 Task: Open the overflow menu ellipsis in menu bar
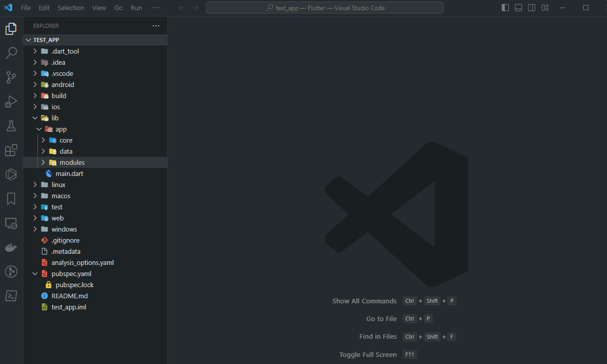[156, 8]
